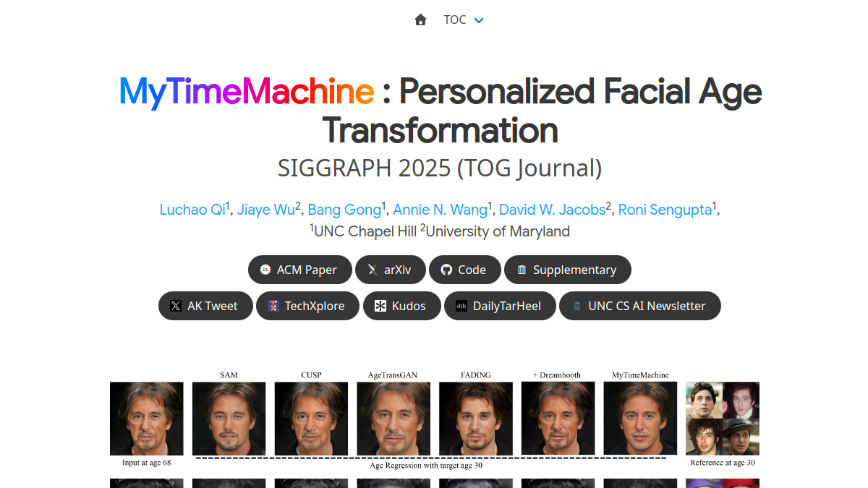This screenshot has height=488, width=868.
Task: Open the AK Tweet button
Action: [205, 306]
